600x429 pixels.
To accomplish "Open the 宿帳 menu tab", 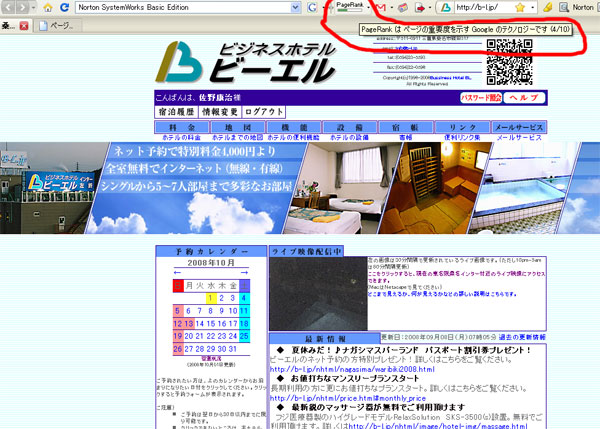I will pos(406,127).
